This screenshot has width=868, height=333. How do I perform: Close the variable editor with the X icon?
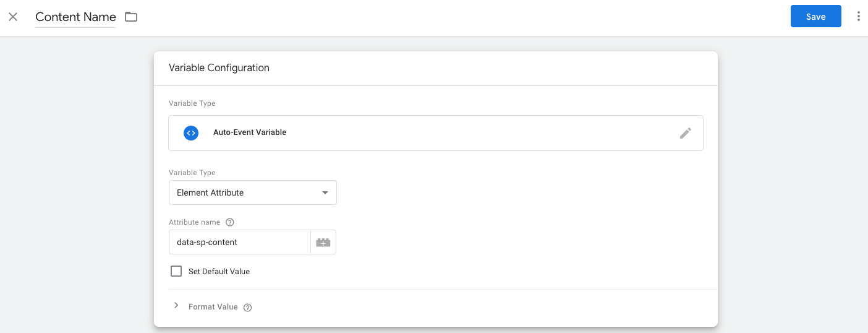[x=13, y=17]
